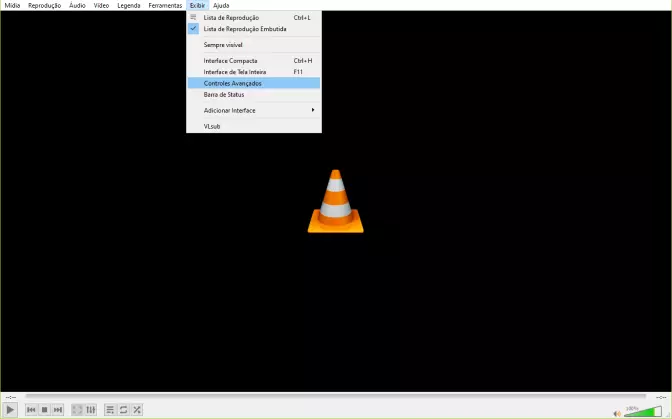Viewport: 672px width, 419px height.
Task: Click elapsed time label at left
Action: point(11,398)
